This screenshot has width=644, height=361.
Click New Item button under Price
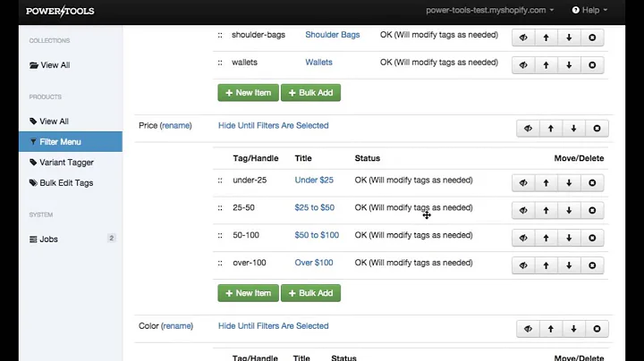248,293
